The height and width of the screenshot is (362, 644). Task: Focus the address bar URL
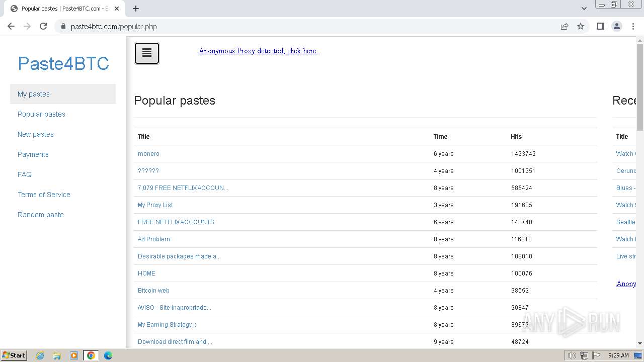point(114,27)
